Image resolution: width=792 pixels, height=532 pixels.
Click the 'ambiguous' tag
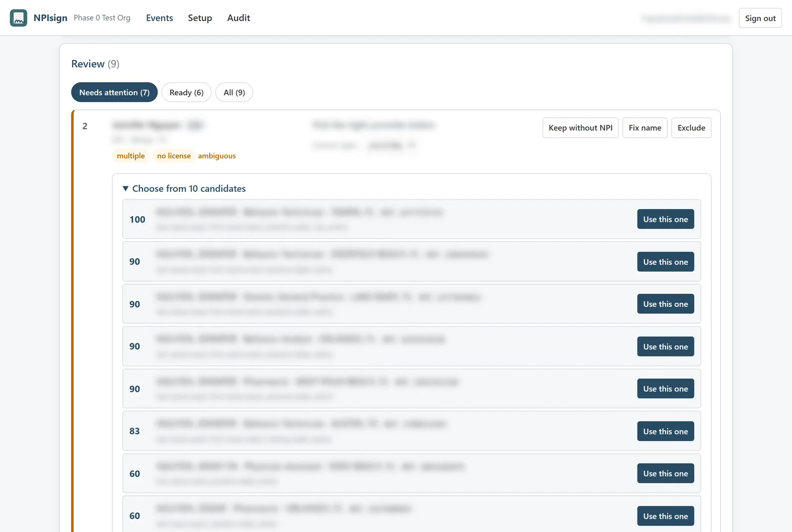point(217,156)
